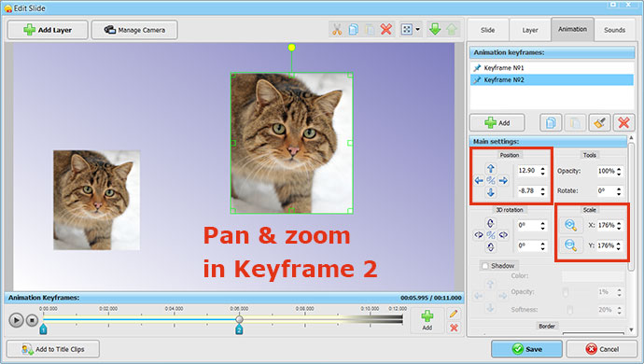Click the zoom in magnifier under Scale
Viewport: 644px width, 364px height.
tap(570, 225)
